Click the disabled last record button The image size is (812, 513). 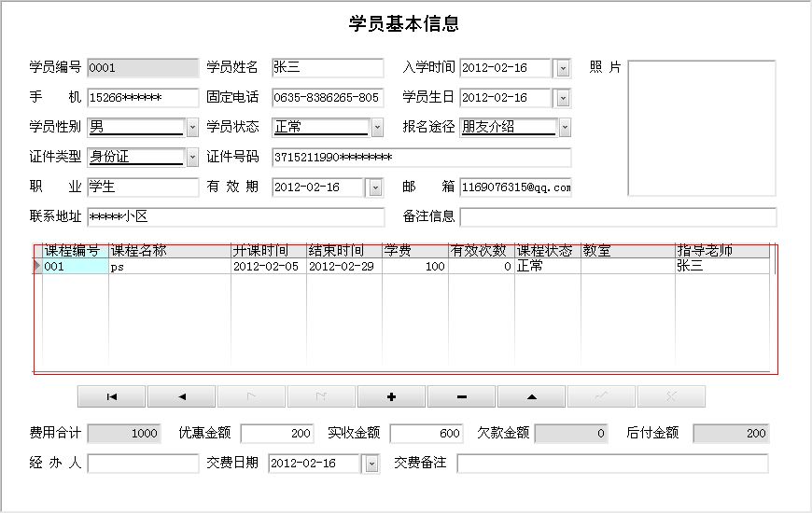321,396
